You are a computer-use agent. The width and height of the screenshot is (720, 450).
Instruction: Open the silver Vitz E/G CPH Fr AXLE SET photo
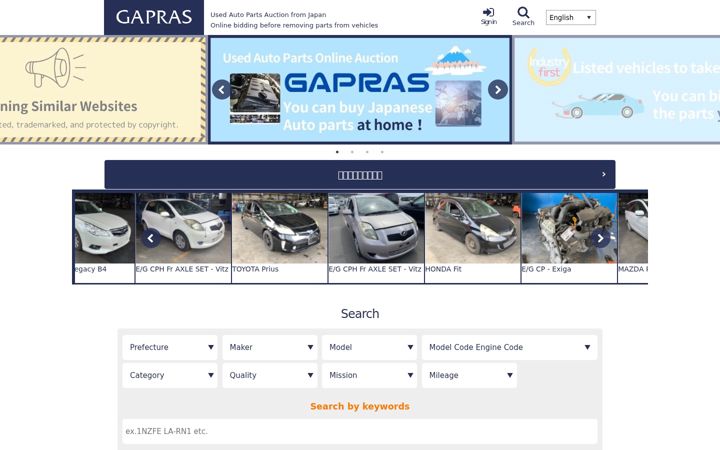pos(376,228)
